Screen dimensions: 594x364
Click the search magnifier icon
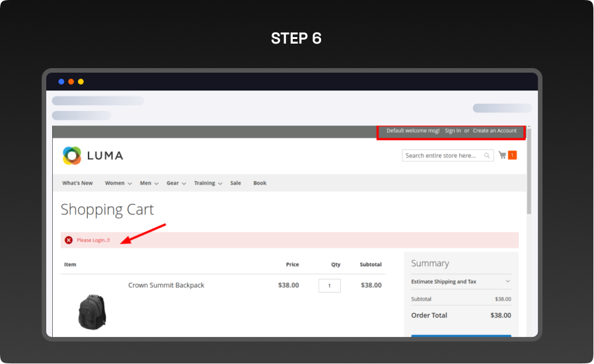pyautogui.click(x=487, y=156)
